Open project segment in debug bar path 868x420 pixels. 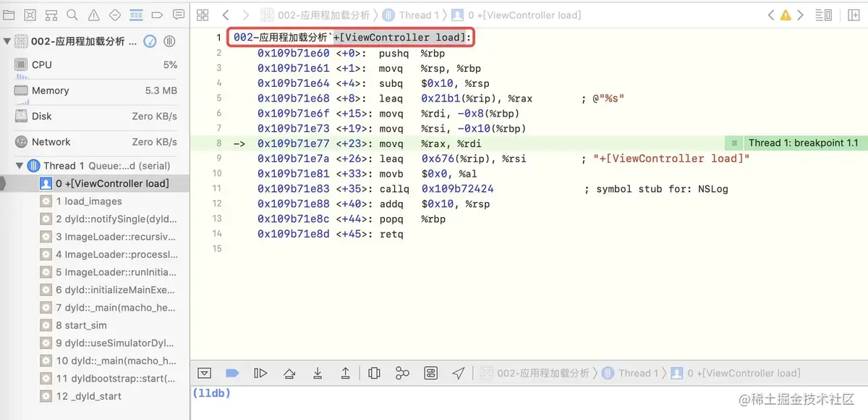pos(535,373)
